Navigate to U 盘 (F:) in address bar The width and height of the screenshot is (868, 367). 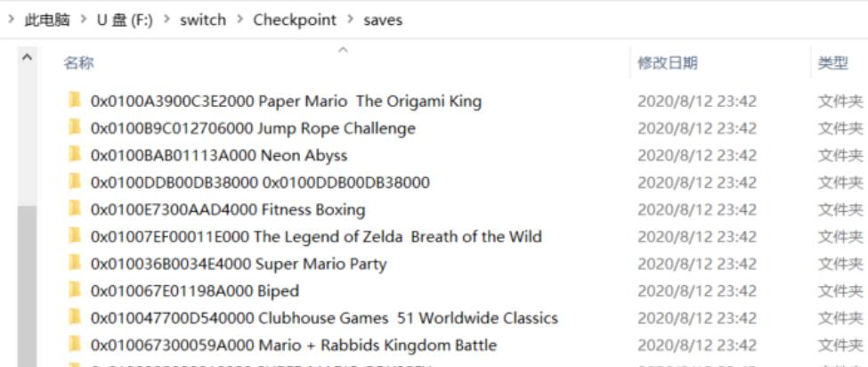point(125,19)
